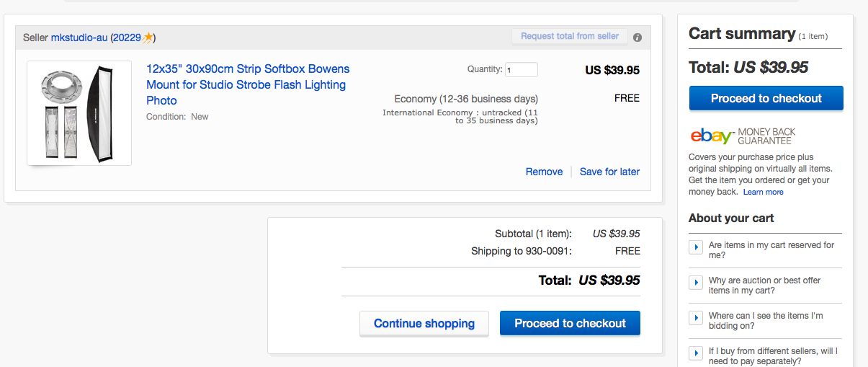Expand 'Are items in my cart reserved' question
This screenshot has width=868, height=367.
click(696, 247)
